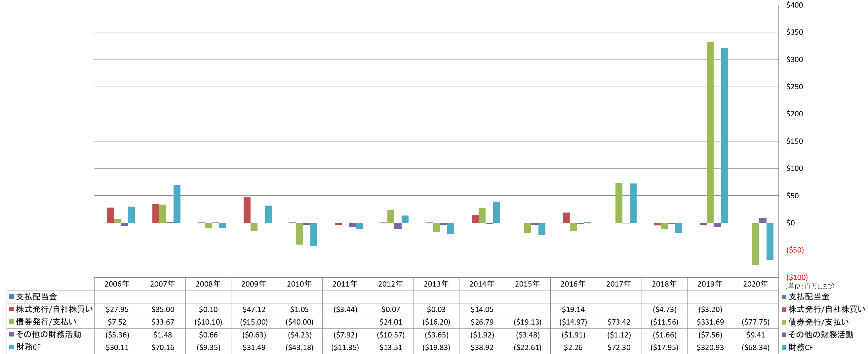
Task: Select the 2015年 column header
Action: pos(527,284)
